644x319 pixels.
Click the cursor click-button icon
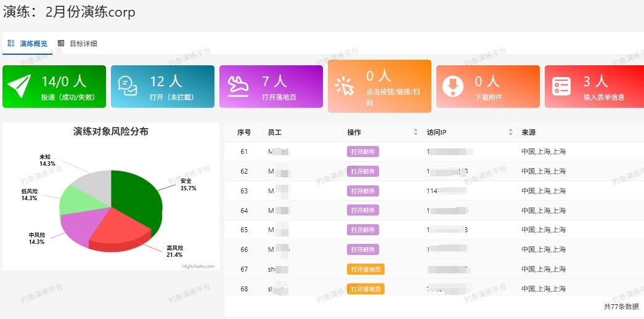(344, 86)
